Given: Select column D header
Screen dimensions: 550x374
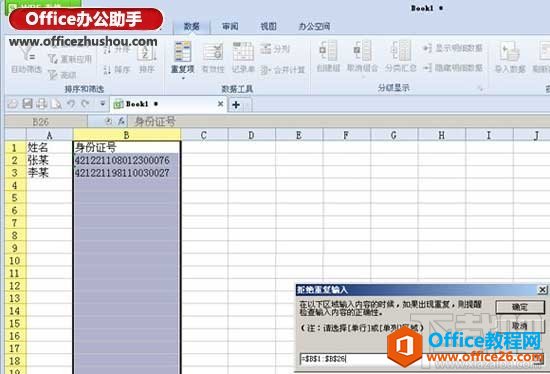Looking at the screenshot, I should tap(251, 135).
